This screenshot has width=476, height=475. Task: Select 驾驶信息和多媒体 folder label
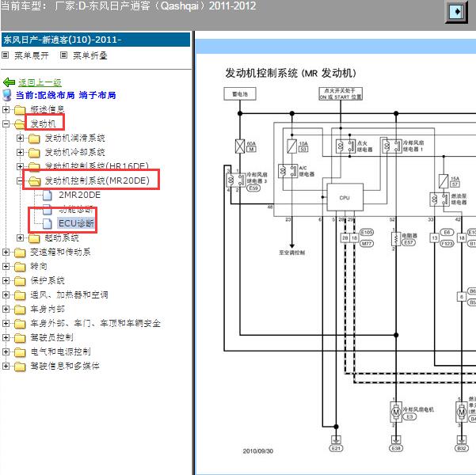pos(65,366)
